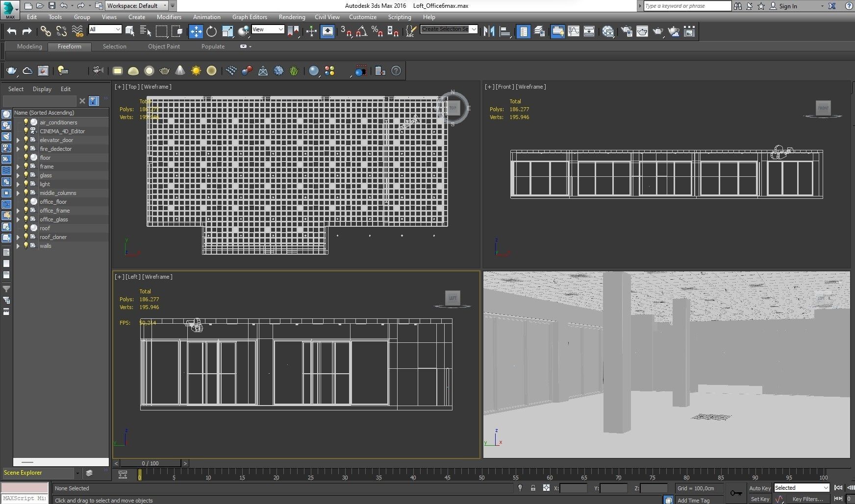The image size is (855, 504).
Task: Click the help question mark icon
Action: tap(396, 71)
